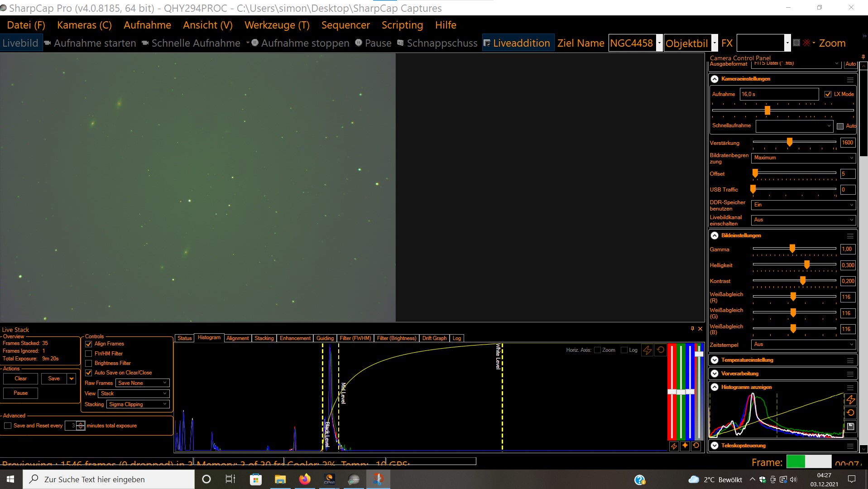Open Temperatureinstellung section hamburger menu
This screenshot has height=489, width=868.
click(850, 360)
